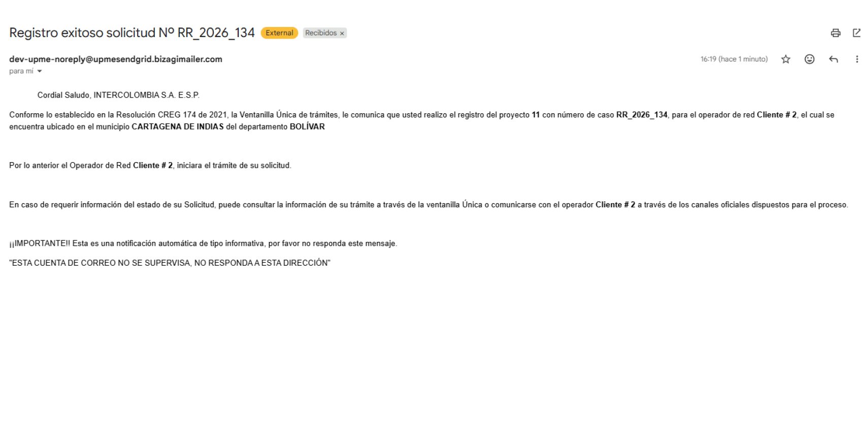Print the email using the printer icon
Image resolution: width=868 pixels, height=438 pixels.
[x=835, y=33]
